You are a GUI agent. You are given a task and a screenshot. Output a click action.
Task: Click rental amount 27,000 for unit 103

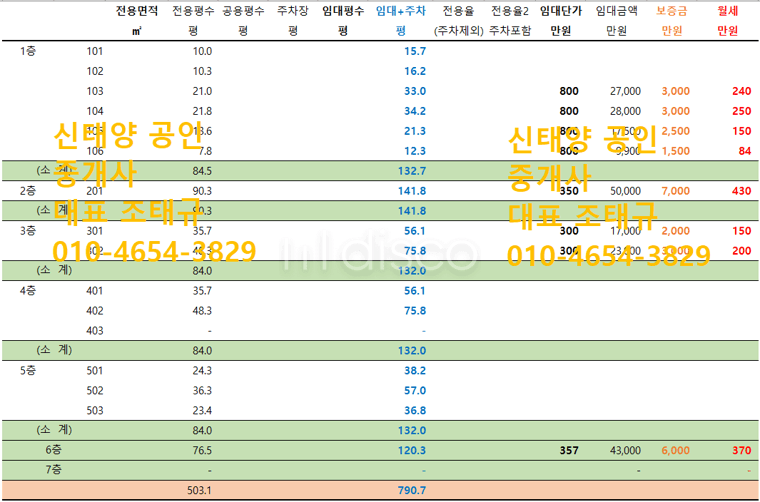625,91
